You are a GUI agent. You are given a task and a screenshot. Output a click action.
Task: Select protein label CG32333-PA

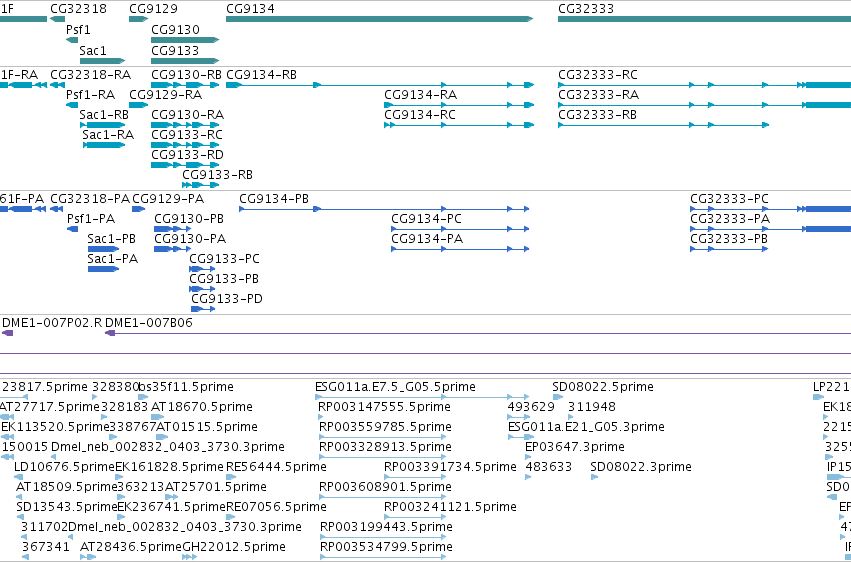click(x=730, y=219)
